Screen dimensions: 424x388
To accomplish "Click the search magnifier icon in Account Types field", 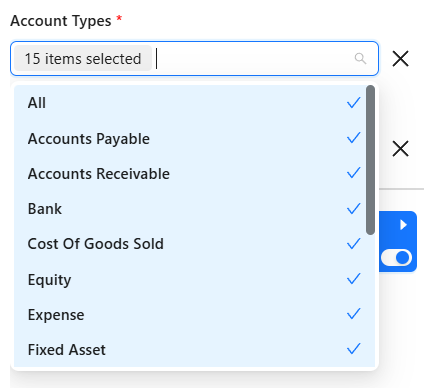I will [x=360, y=59].
